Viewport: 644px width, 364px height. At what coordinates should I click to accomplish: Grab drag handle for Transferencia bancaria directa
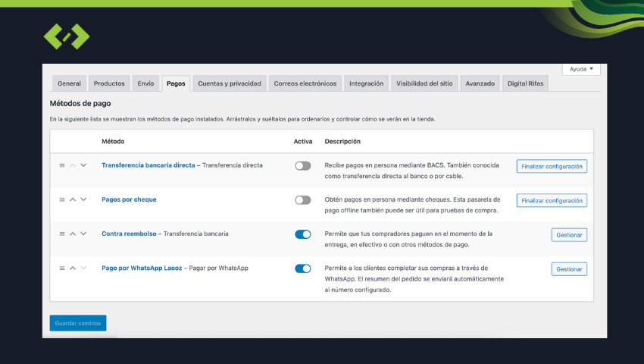coord(62,165)
